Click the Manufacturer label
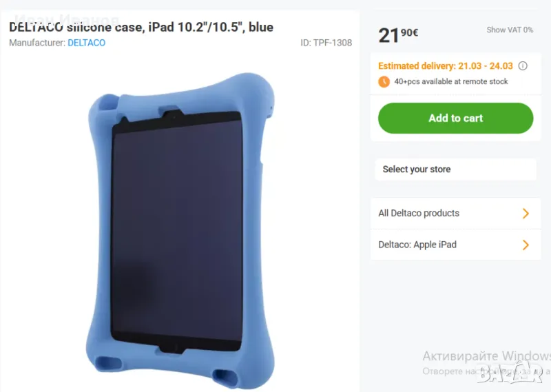Screen dimensions: 551x392 [37, 43]
